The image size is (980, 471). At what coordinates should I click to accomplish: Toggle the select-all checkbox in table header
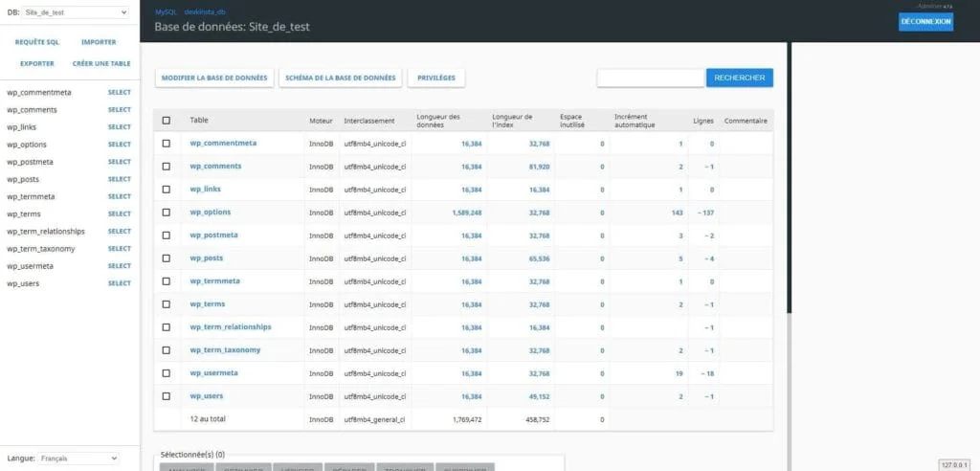(x=167, y=121)
